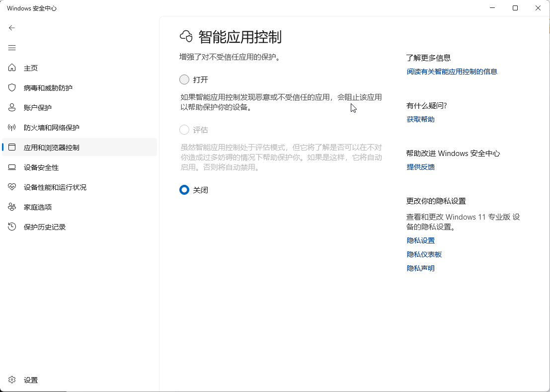Image resolution: width=550 pixels, height=392 pixels.
Task: Click the shield icon for 病毒和威胁防护
Action: [12, 87]
